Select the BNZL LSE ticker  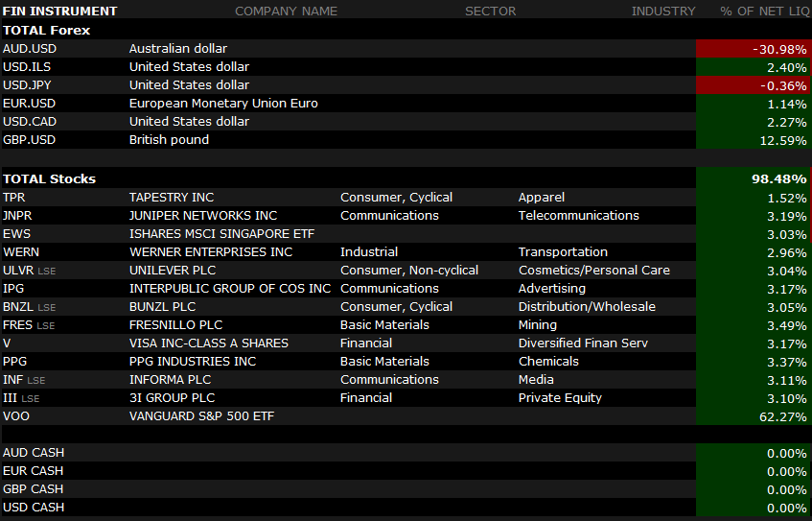pyautogui.click(x=29, y=307)
